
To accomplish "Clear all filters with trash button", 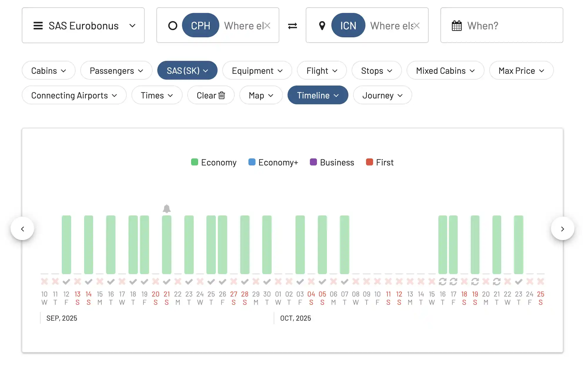I will point(211,95).
